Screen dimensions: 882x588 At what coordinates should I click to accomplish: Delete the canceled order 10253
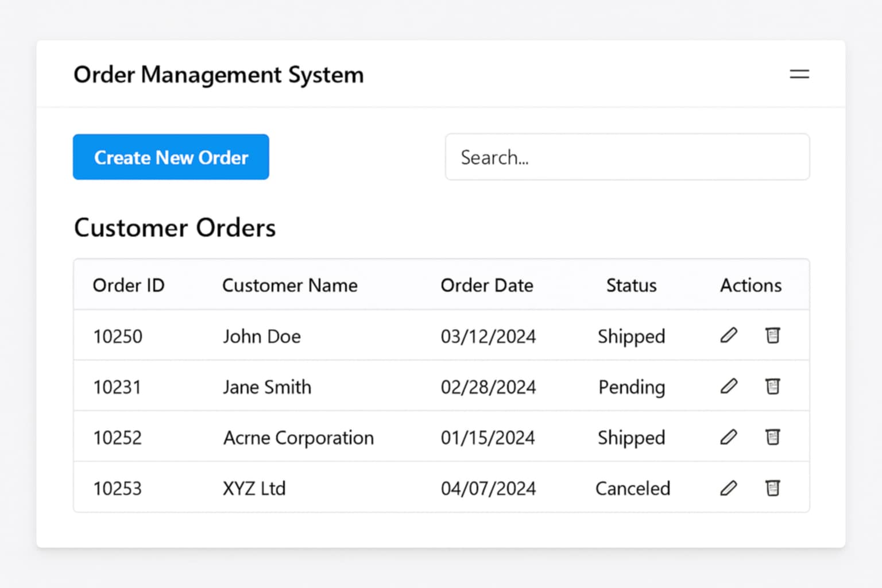point(772,488)
